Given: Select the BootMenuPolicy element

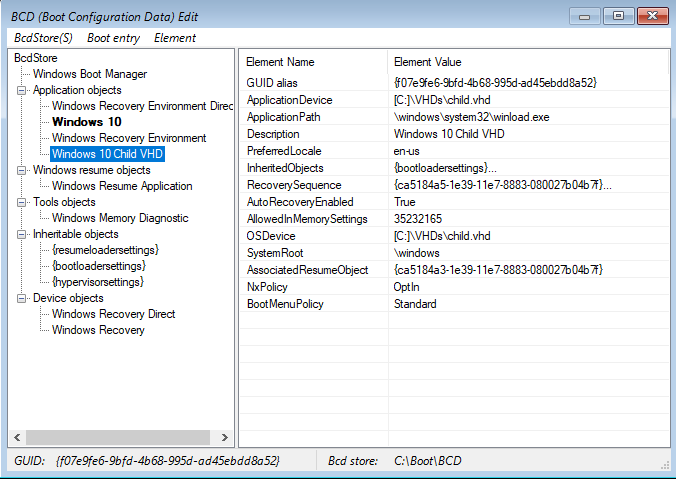Looking at the screenshot, I should pos(454,304).
